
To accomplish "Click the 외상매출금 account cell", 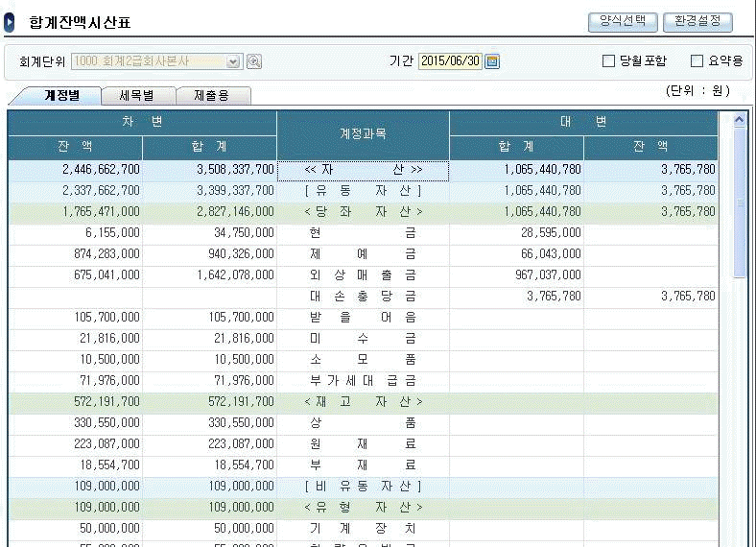I will click(x=363, y=275).
